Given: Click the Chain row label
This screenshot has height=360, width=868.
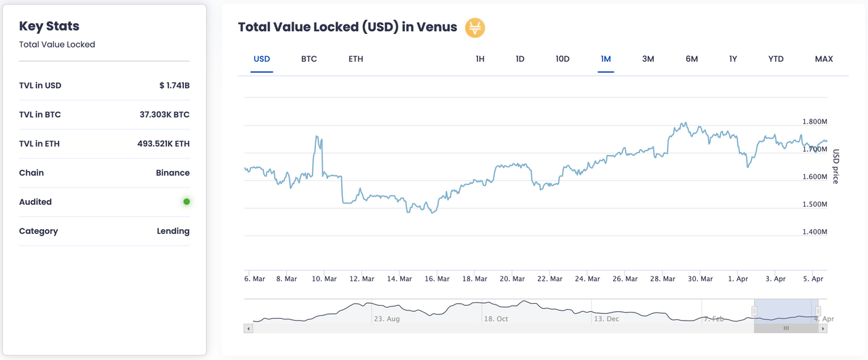Looking at the screenshot, I should (31, 173).
